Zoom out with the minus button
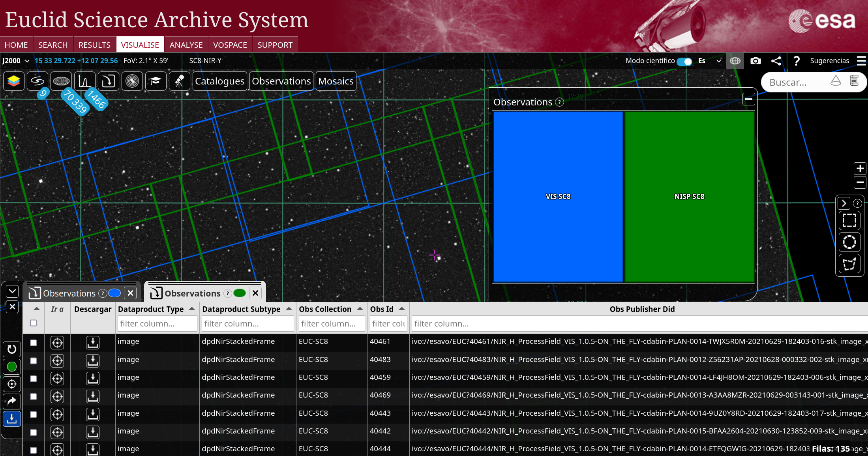Screen dimensions: 868x456 [x=860, y=182]
